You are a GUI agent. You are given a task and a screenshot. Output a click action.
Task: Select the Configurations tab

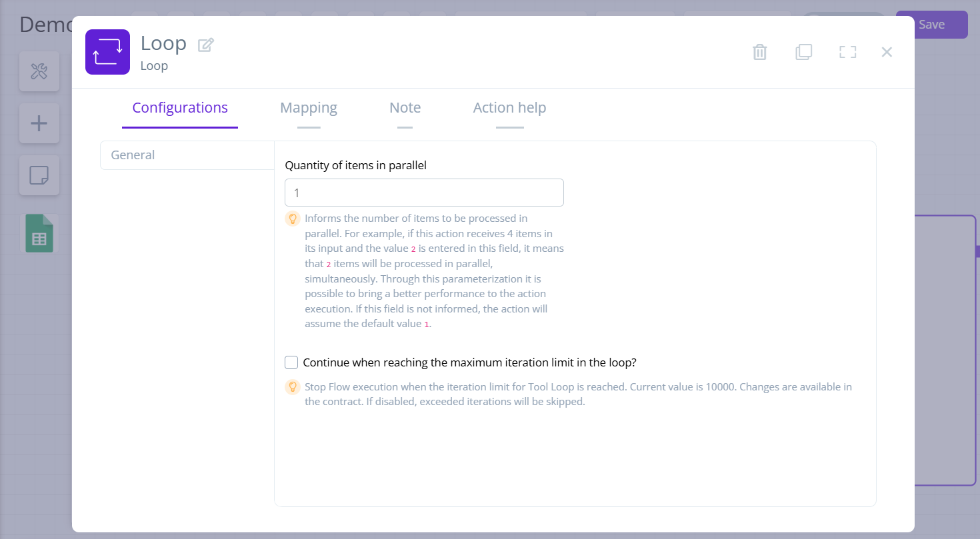tap(179, 107)
